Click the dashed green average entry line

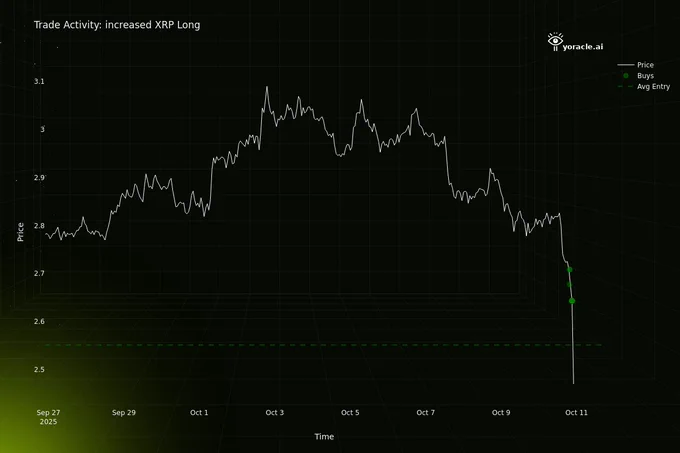click(x=323, y=345)
